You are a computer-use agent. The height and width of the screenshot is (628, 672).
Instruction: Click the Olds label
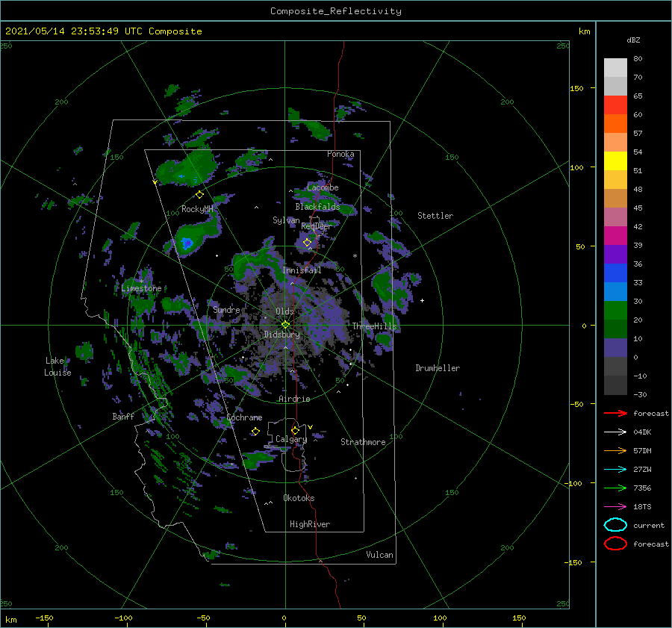[x=284, y=311]
